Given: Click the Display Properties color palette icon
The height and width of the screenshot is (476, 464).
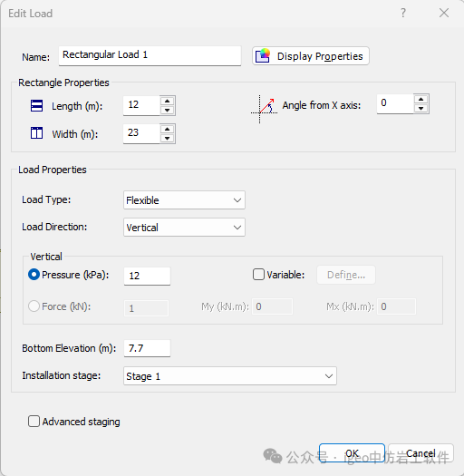Looking at the screenshot, I should click(263, 55).
